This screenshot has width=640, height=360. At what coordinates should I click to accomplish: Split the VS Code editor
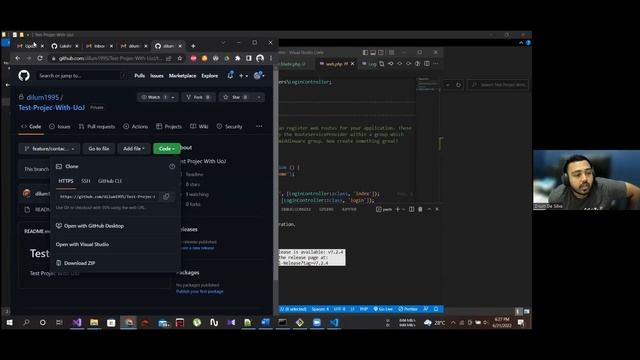427,64
